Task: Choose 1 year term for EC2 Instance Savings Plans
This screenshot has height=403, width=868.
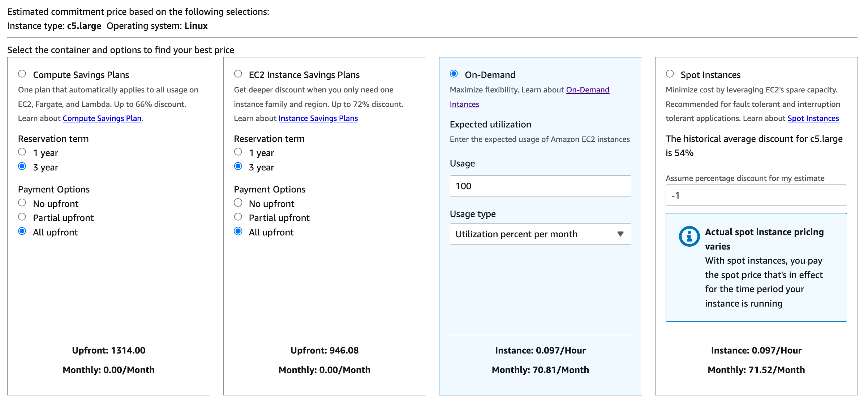Action: 238,152
